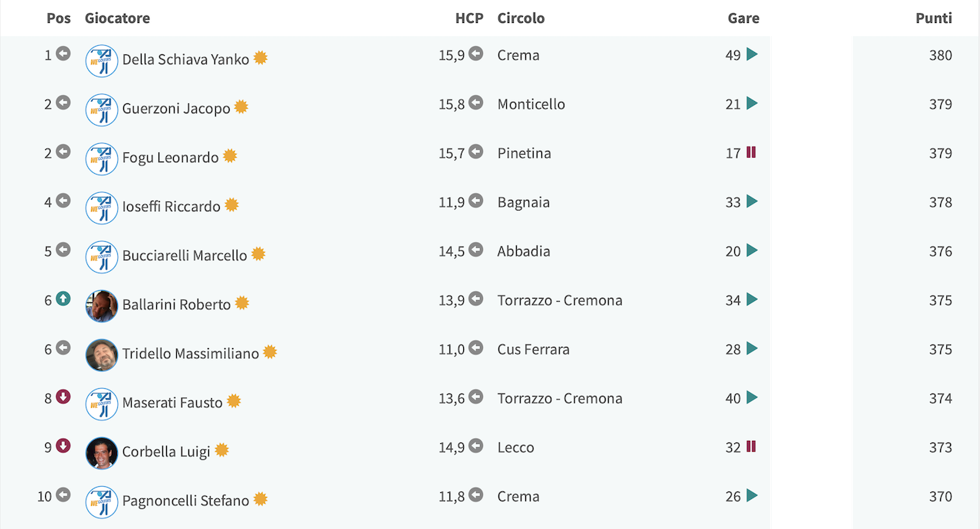
Task: Click Ballarini Roberto's profile photo
Action: click(102, 306)
